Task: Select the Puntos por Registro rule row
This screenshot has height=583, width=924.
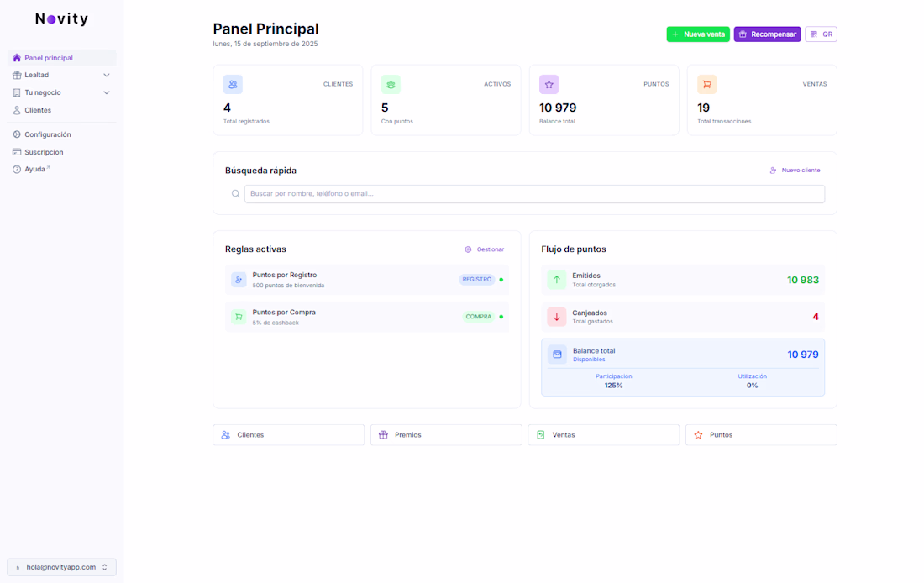Action: [366, 280]
